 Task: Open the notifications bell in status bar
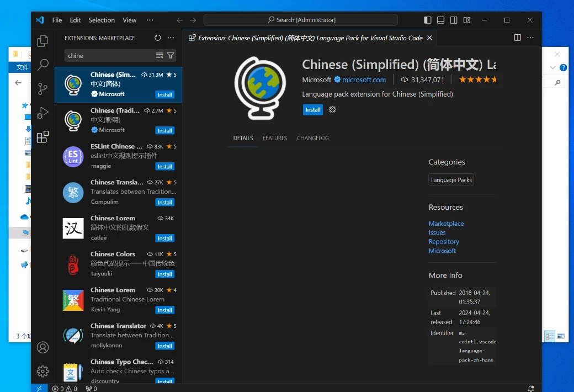click(530, 388)
